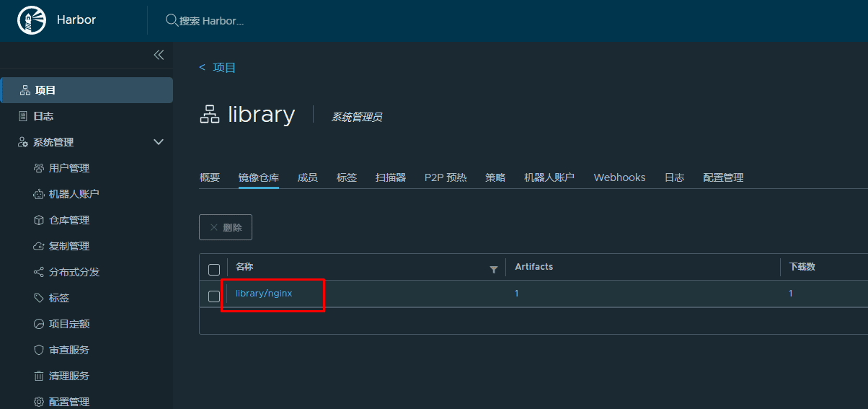
Task: Select all repositories header checkbox
Action: tap(214, 270)
